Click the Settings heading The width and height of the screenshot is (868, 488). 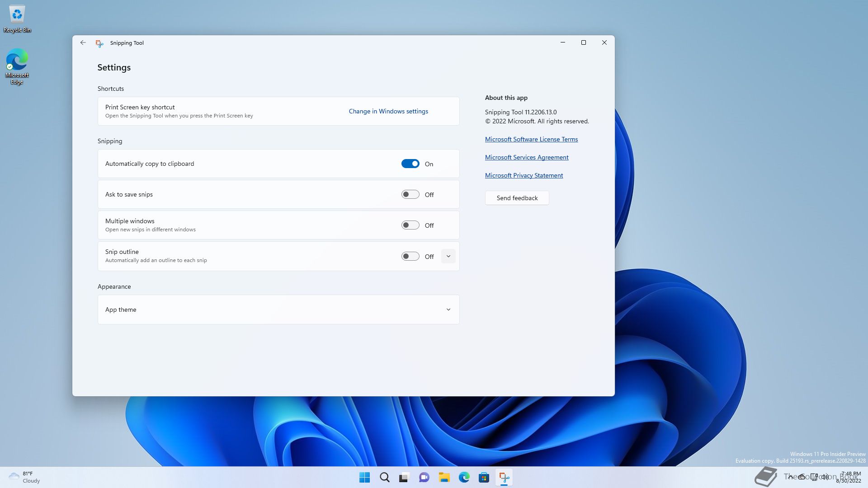tap(114, 67)
